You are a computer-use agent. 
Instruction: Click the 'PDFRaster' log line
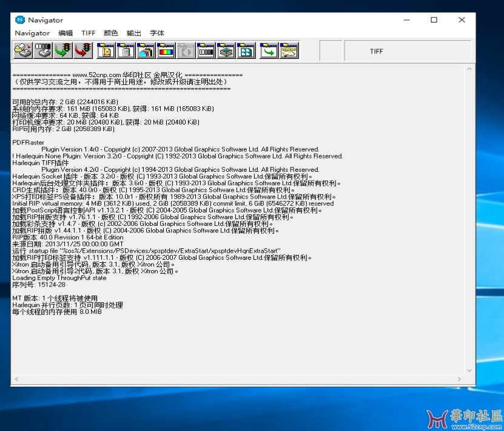[29, 143]
